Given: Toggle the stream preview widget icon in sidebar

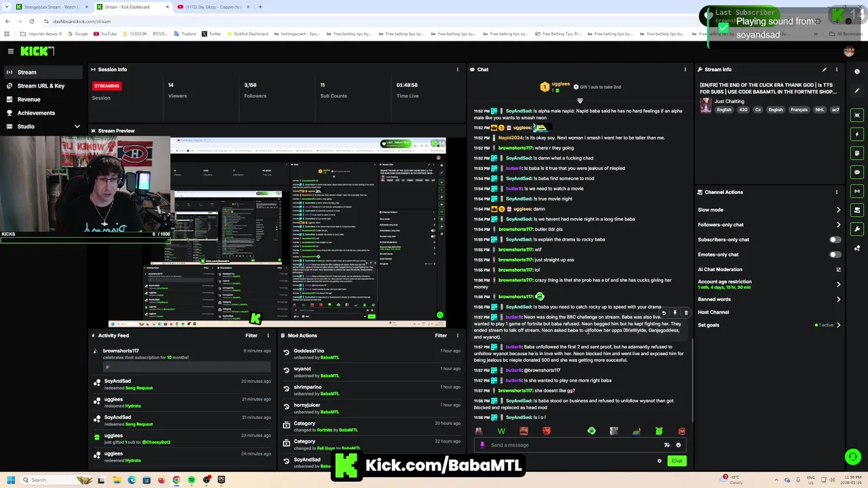Looking at the screenshot, I should pyautogui.click(x=857, y=115).
